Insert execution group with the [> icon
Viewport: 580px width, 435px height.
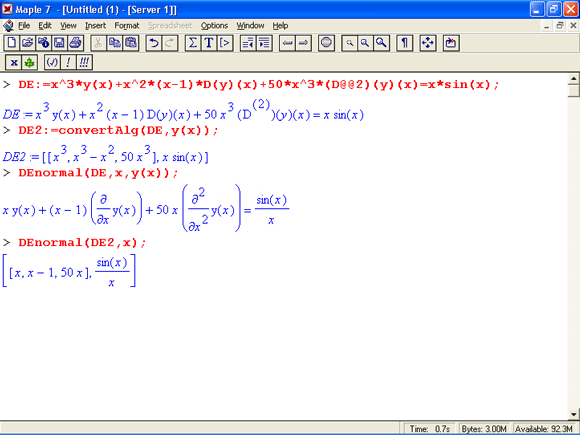tap(225, 43)
